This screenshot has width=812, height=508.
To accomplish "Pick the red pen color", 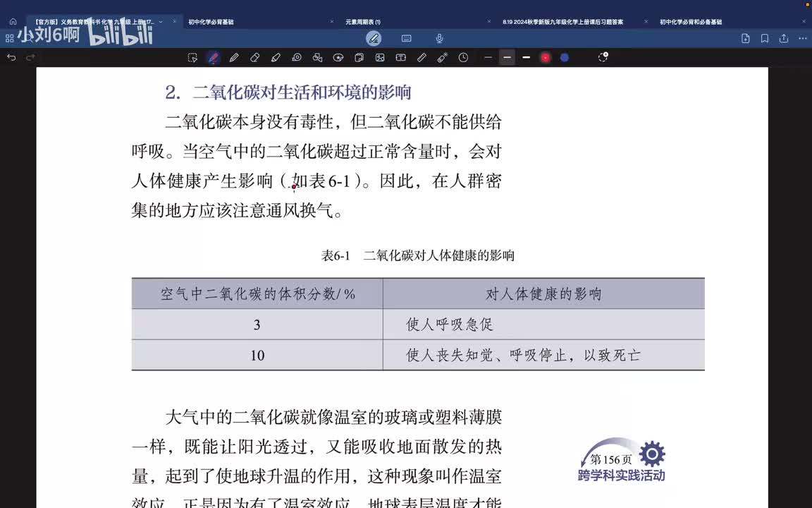I will pyautogui.click(x=546, y=58).
